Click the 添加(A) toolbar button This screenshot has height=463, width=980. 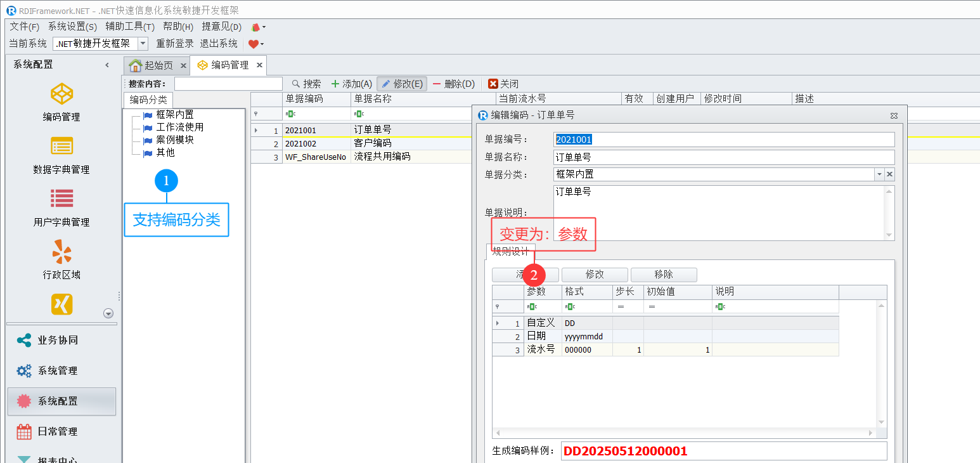coord(351,83)
